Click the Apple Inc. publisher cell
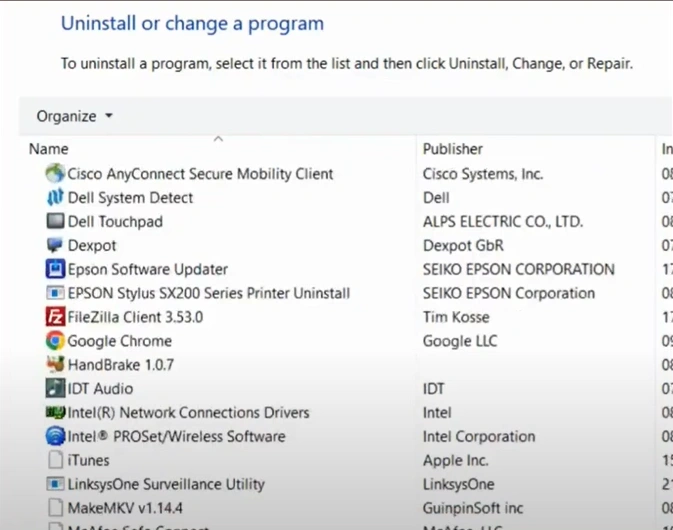 pyautogui.click(x=455, y=460)
